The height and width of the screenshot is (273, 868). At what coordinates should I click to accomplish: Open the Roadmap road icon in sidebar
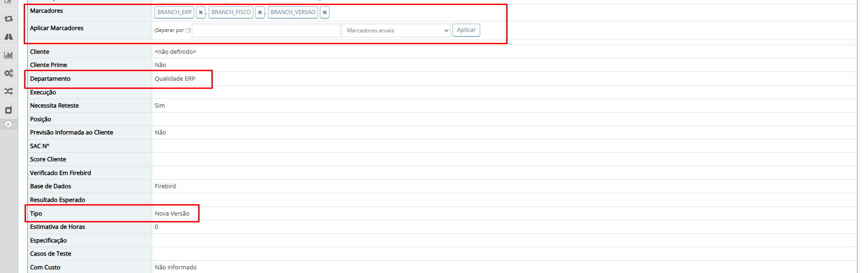(9, 37)
